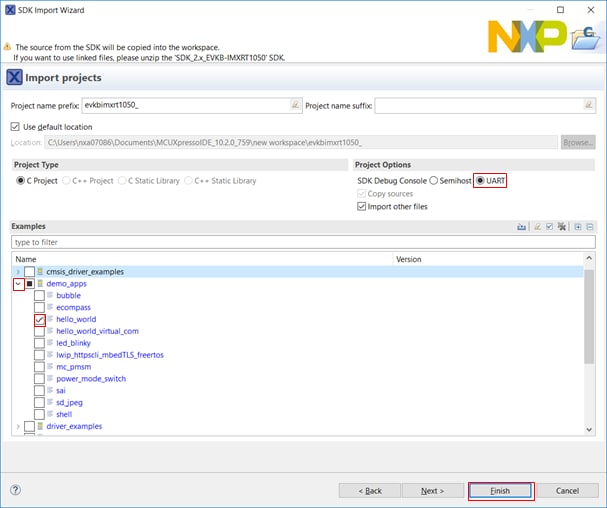Select the shell example in the list

[64, 414]
